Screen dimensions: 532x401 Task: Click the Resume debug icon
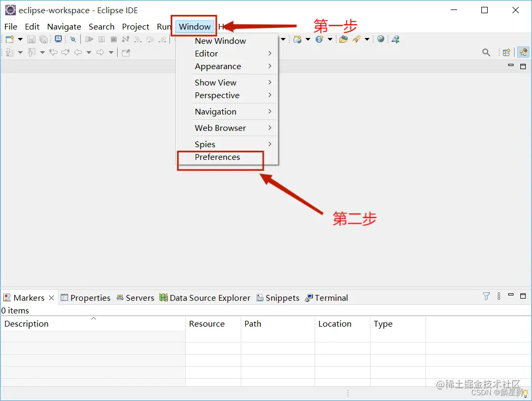tap(89, 40)
